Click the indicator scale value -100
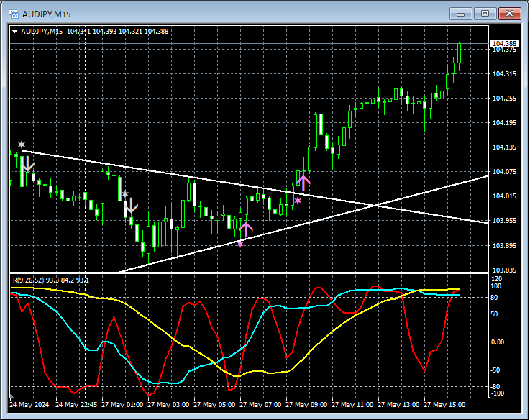Image resolution: width=530 pixels, height=420 pixels. [497, 393]
